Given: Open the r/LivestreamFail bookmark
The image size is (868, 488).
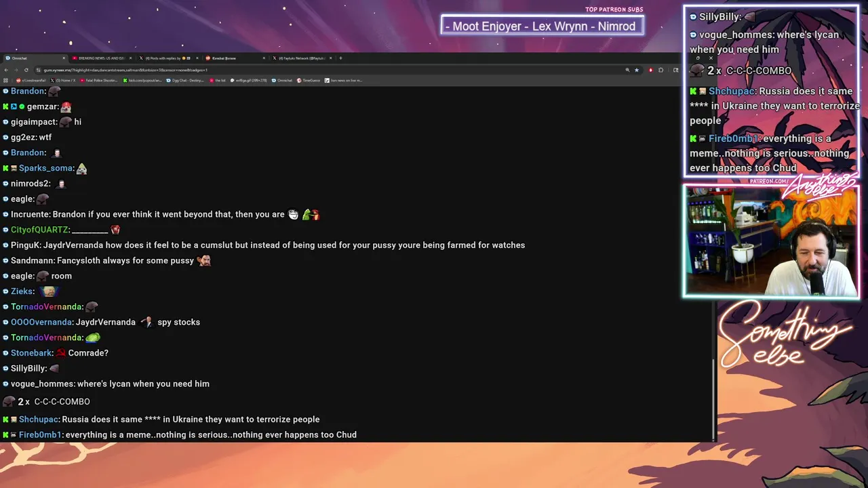Looking at the screenshot, I should click(x=30, y=81).
